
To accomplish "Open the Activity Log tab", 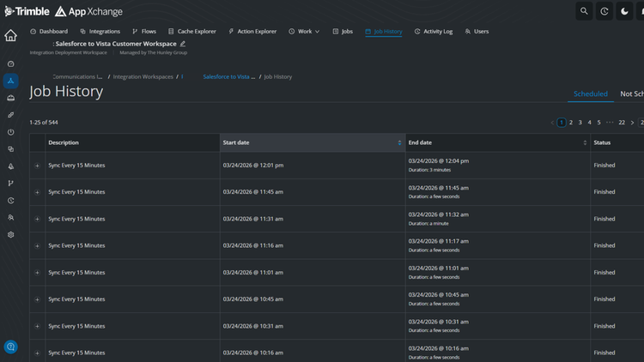I will pos(434,31).
